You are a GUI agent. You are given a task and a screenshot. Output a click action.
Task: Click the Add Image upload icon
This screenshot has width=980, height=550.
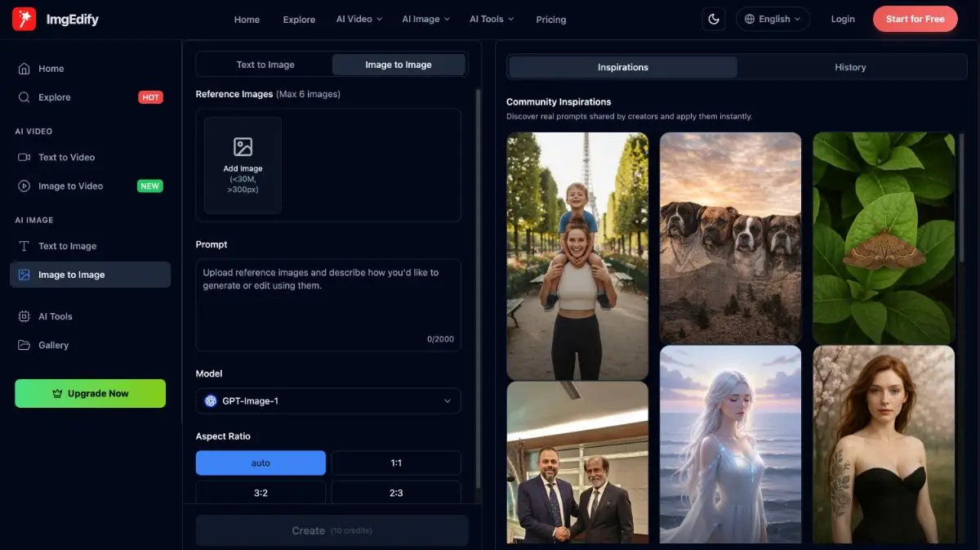[x=243, y=147]
